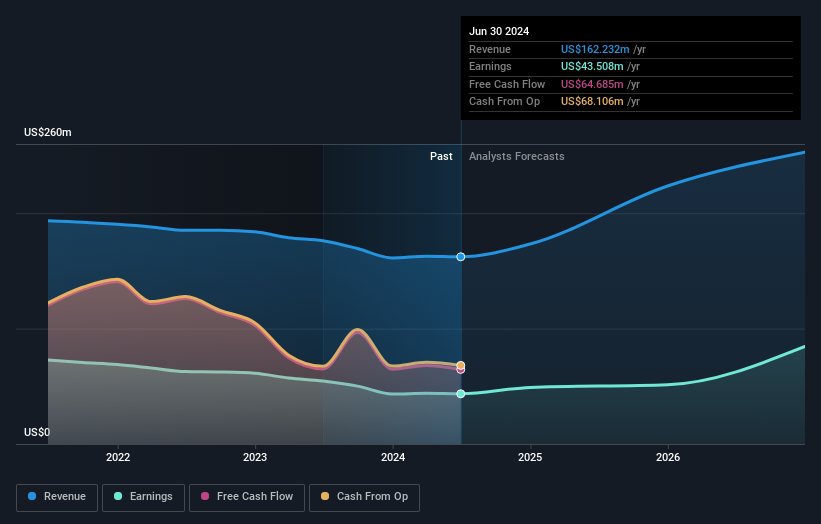
Task: Click the Earnings row label in tooltip
Action: (x=490, y=66)
